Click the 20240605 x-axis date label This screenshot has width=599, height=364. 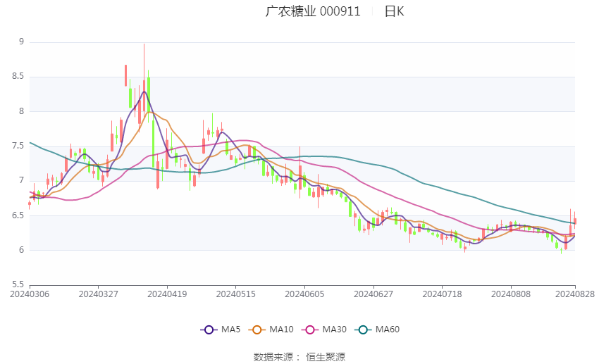click(304, 294)
